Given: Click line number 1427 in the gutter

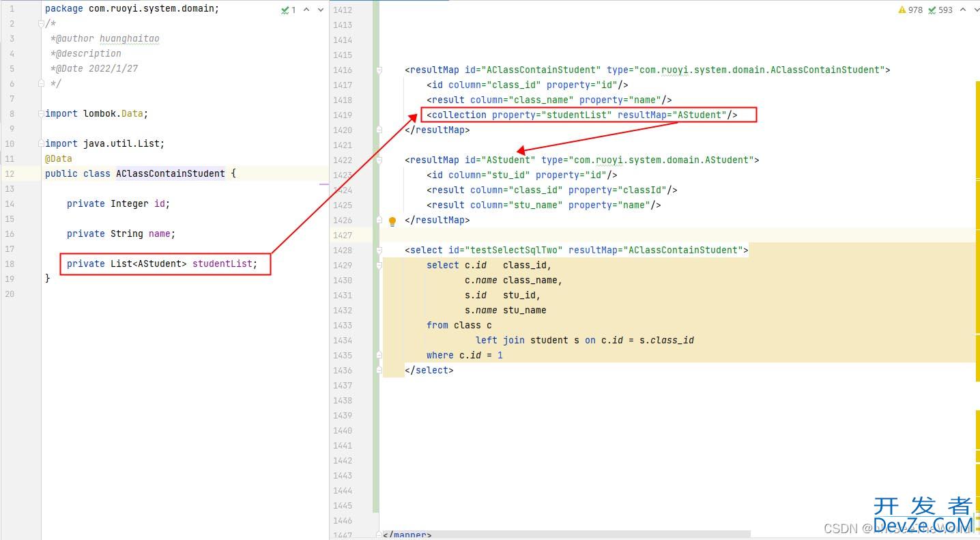Looking at the screenshot, I should pos(343,235).
